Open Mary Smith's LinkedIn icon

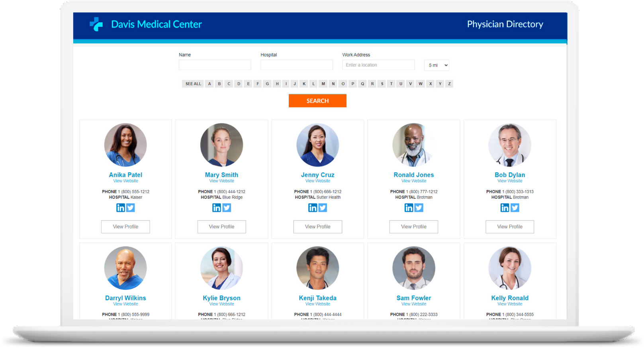[x=217, y=208]
